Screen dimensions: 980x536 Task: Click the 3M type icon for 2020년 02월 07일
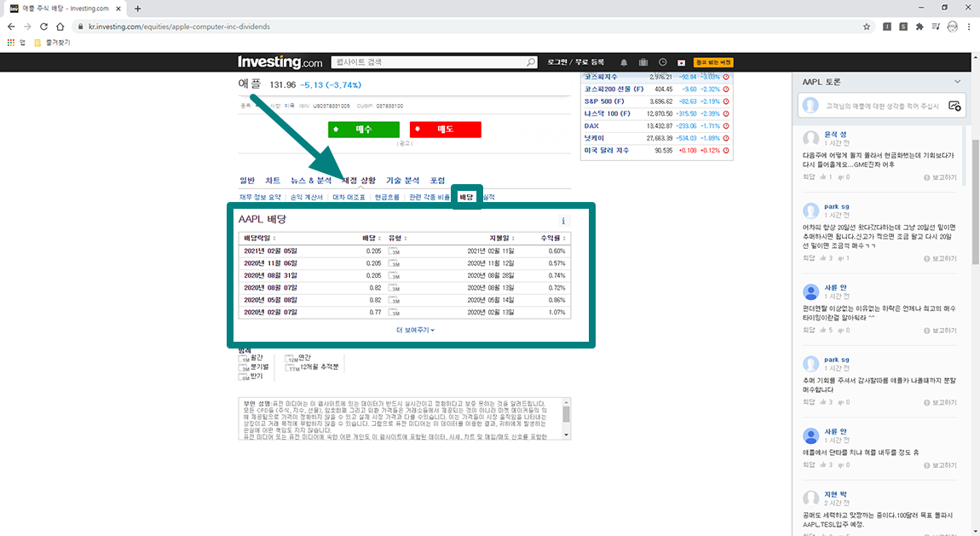[394, 313]
